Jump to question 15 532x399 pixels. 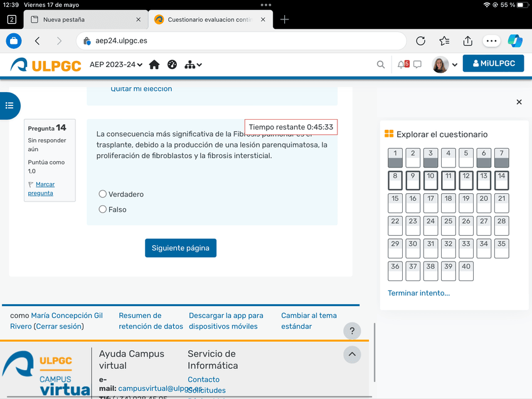point(395,203)
